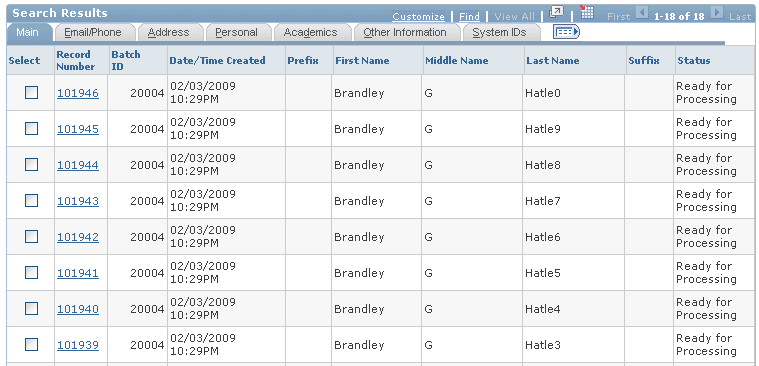Screen dimensions: 759x366
Task: Open record number 101946
Action: click(78, 93)
